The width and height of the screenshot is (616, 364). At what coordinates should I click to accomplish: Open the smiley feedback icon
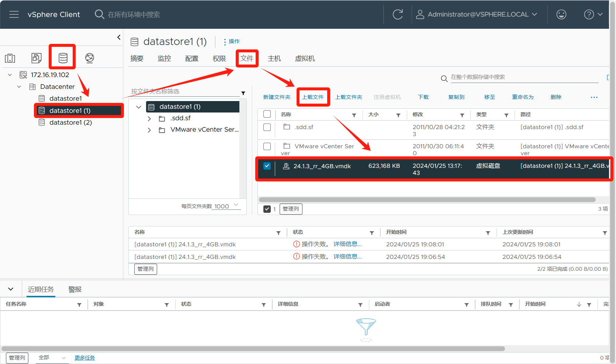(x=561, y=14)
